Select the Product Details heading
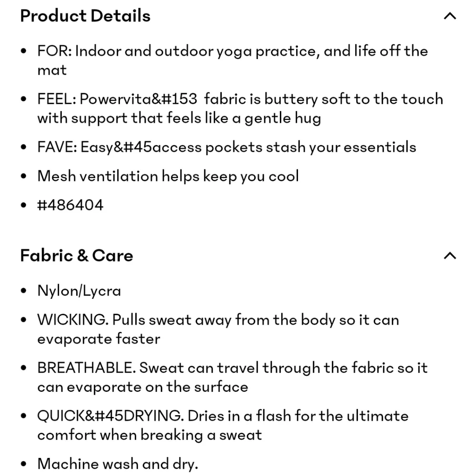The image size is (476, 476). (85, 16)
